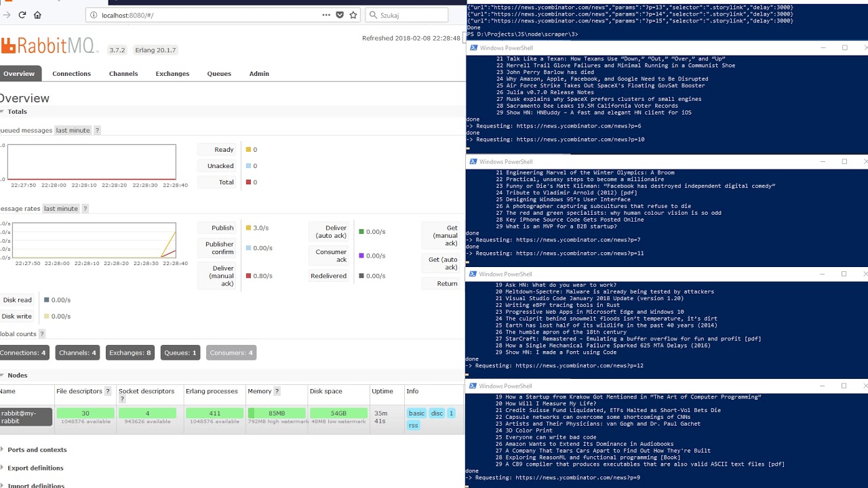868x488 pixels.
Task: Switch to the Exchanges tab
Action: pyautogui.click(x=172, y=73)
